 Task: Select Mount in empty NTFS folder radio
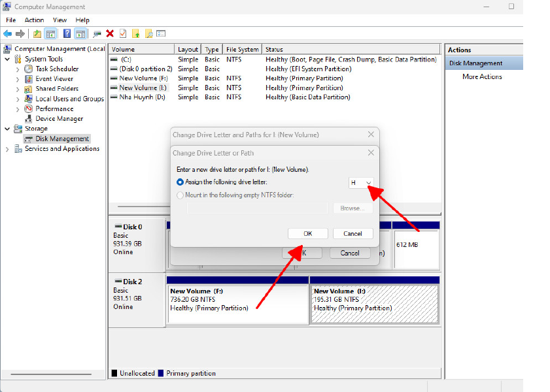pyautogui.click(x=180, y=195)
